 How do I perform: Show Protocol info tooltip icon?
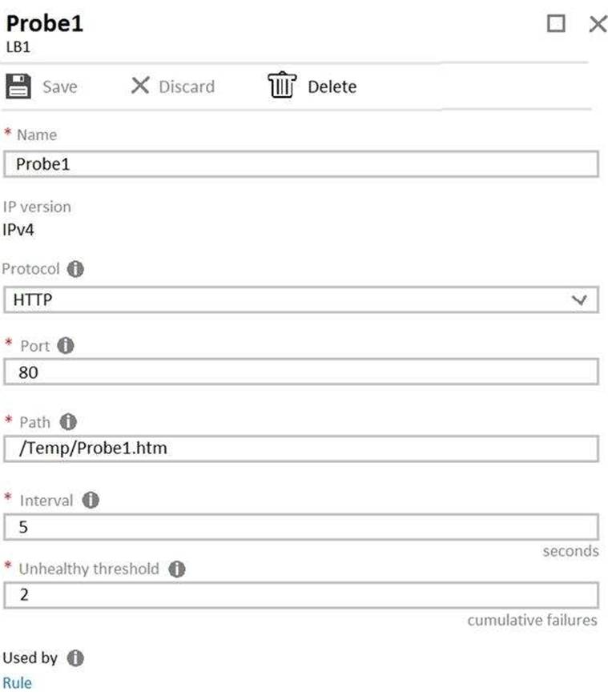coord(75,269)
